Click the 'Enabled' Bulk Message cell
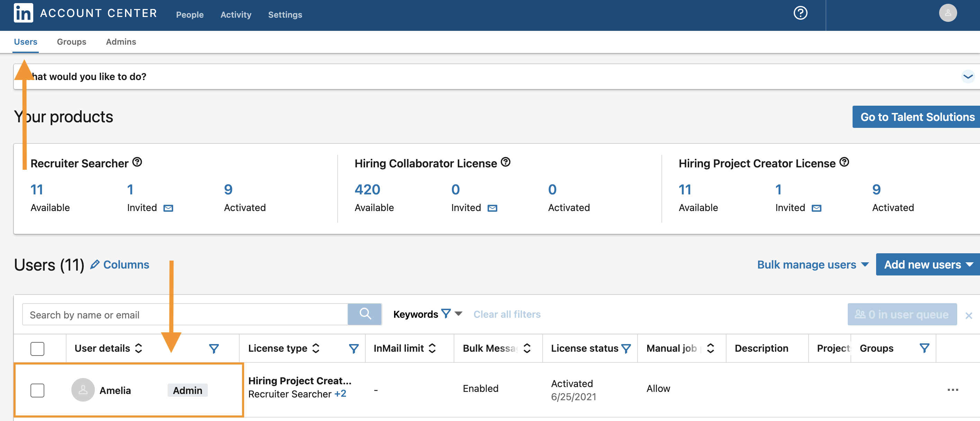980x421 pixels. 481,388
